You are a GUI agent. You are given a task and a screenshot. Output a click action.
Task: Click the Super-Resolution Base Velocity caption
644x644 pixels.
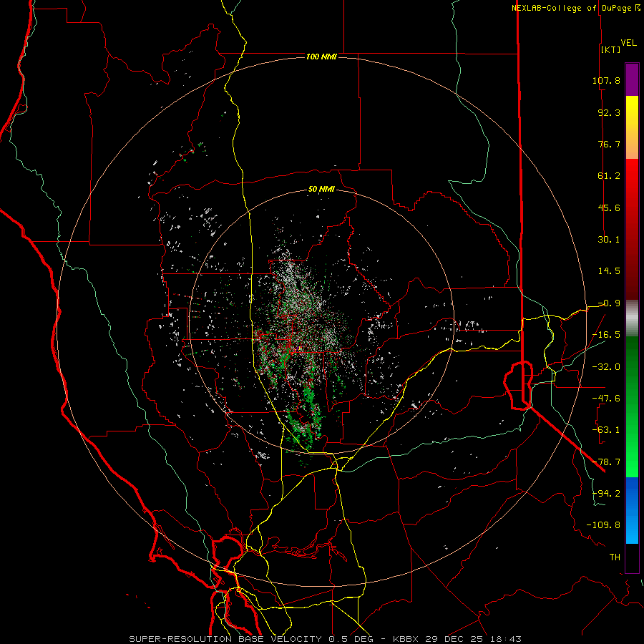[326, 639]
